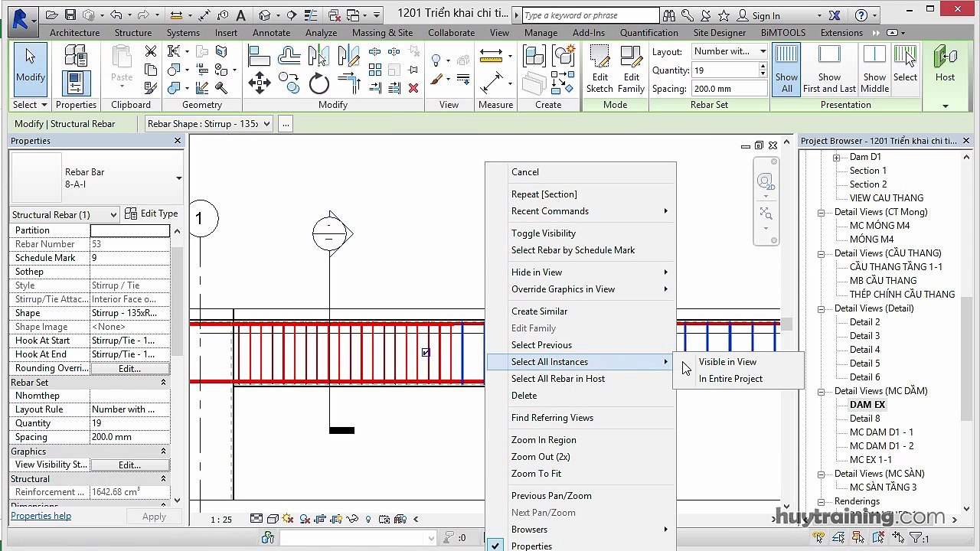This screenshot has width=980, height=551.
Task: Collapse the Graphics section in Properties
Action: point(163,452)
